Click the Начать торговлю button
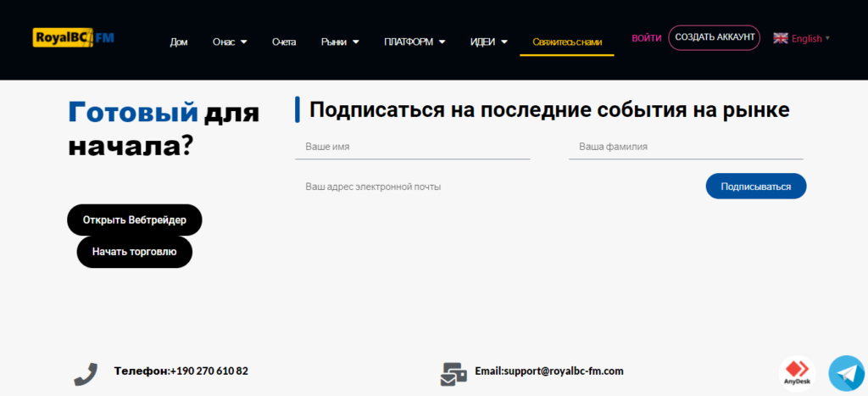The width and height of the screenshot is (868, 396). (x=135, y=252)
